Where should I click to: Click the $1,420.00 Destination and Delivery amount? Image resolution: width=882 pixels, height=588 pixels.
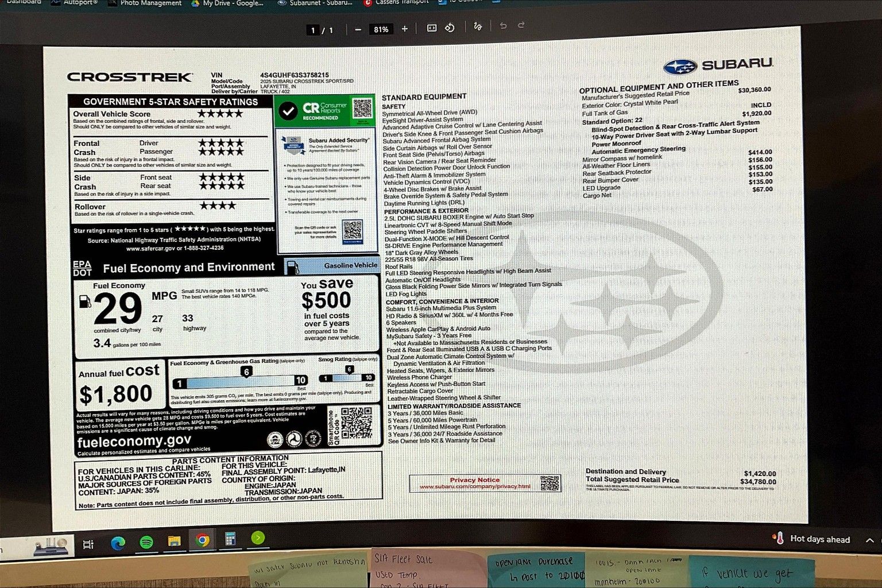pyautogui.click(x=760, y=474)
